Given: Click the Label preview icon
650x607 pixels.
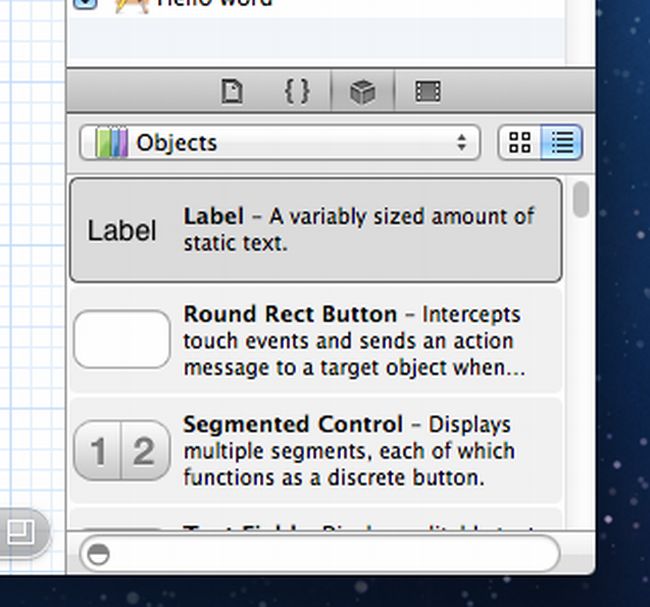Looking at the screenshot, I should [122, 231].
